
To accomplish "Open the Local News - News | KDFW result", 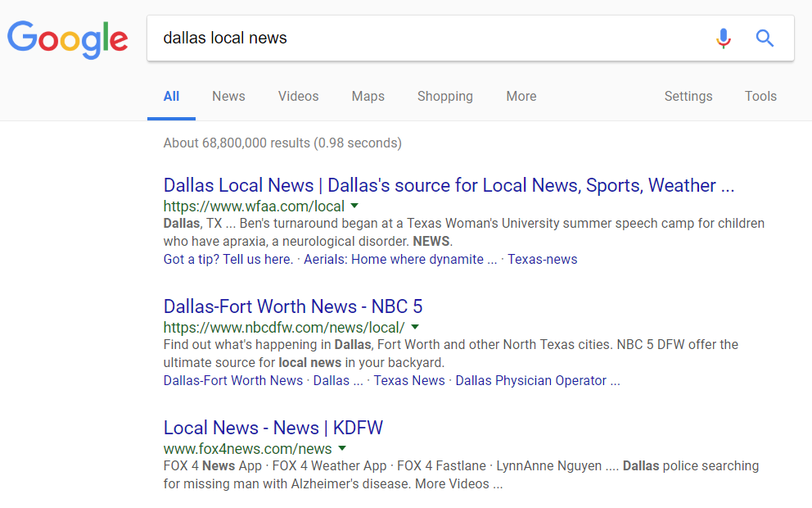I will tap(273, 428).
